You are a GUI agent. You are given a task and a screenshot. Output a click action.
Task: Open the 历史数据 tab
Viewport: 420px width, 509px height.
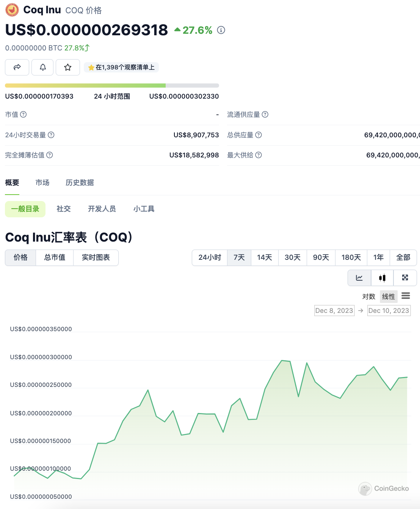tap(80, 183)
